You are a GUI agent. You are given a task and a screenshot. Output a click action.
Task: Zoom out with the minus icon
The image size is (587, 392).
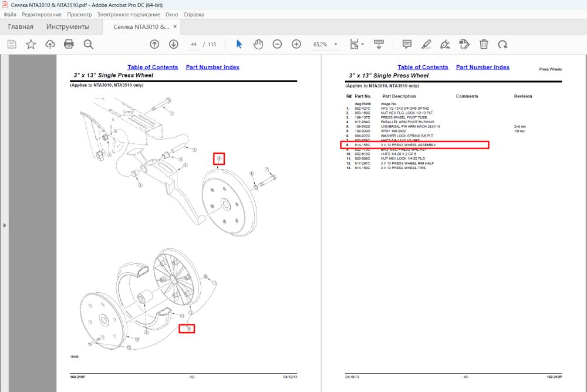[277, 44]
